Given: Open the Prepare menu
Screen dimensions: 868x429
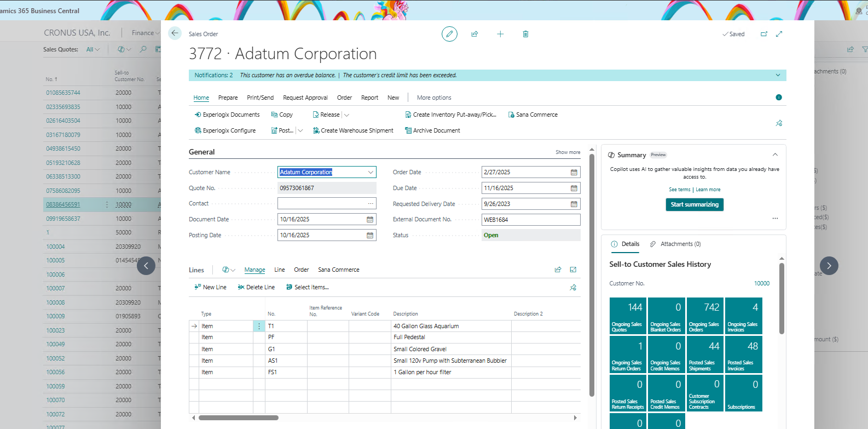Looking at the screenshot, I should coord(228,98).
